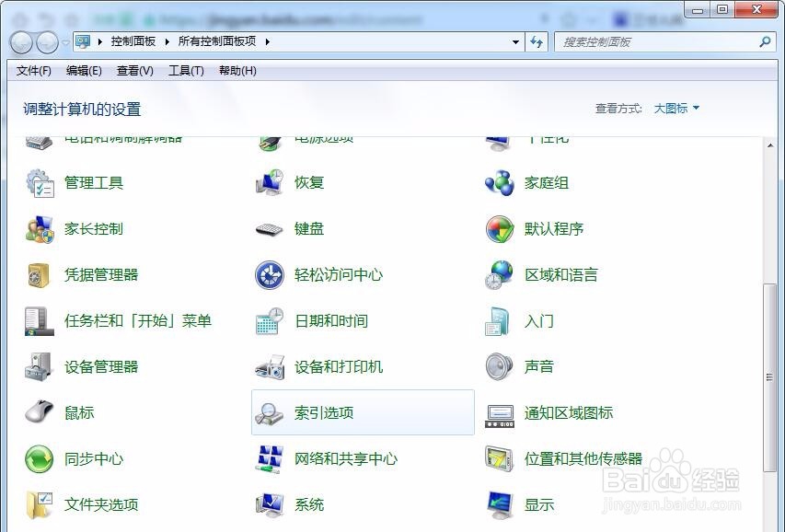The height and width of the screenshot is (532, 785).
Task: Open the 文件(F) menu
Action: (x=33, y=71)
